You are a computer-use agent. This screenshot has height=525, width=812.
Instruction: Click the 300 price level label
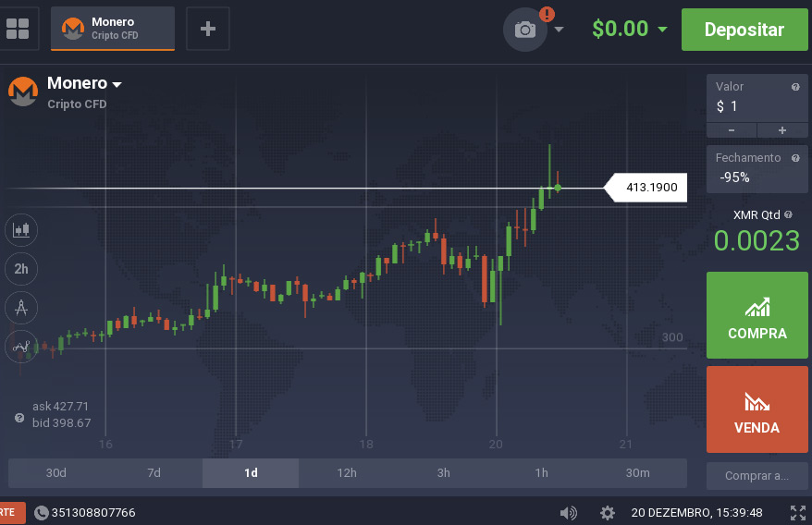[672, 337]
